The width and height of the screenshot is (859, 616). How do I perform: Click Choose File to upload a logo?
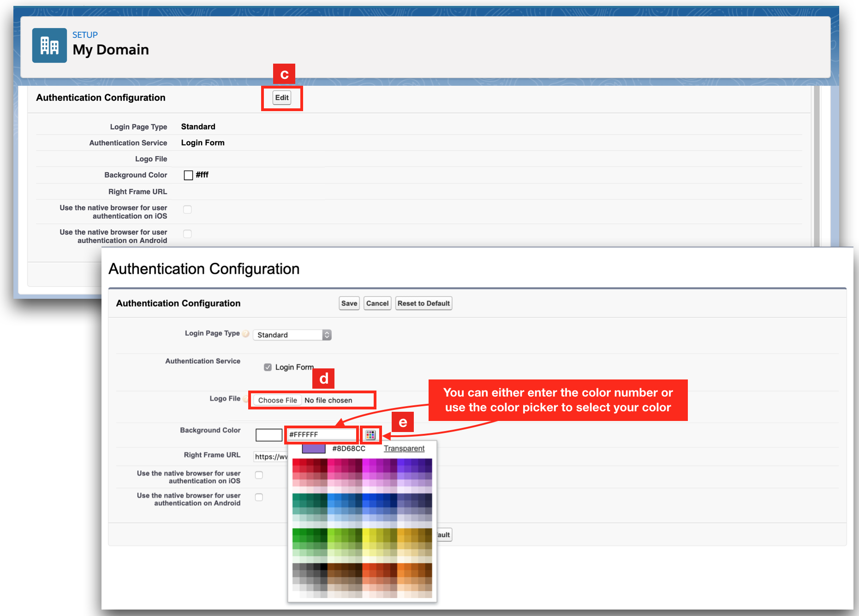[x=277, y=400]
